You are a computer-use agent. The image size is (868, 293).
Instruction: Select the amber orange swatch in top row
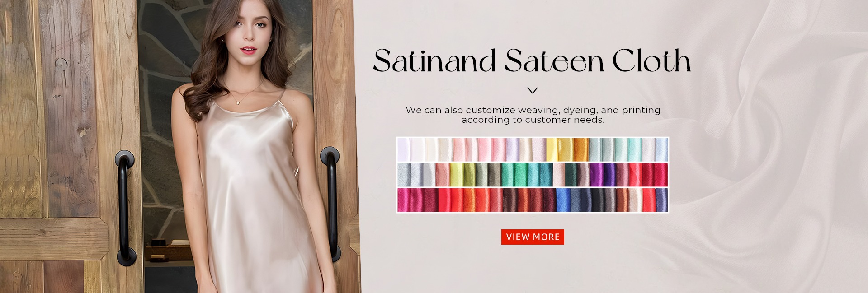tap(581, 149)
